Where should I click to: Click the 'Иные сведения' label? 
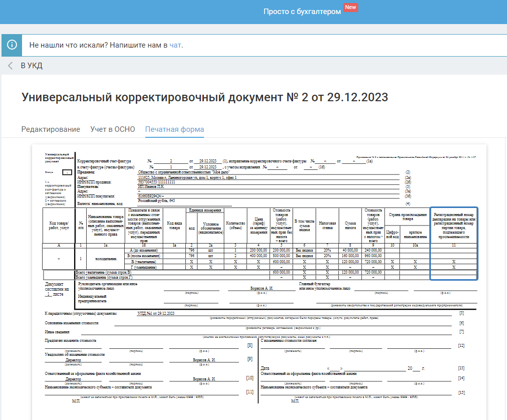pyautogui.click(x=57, y=332)
